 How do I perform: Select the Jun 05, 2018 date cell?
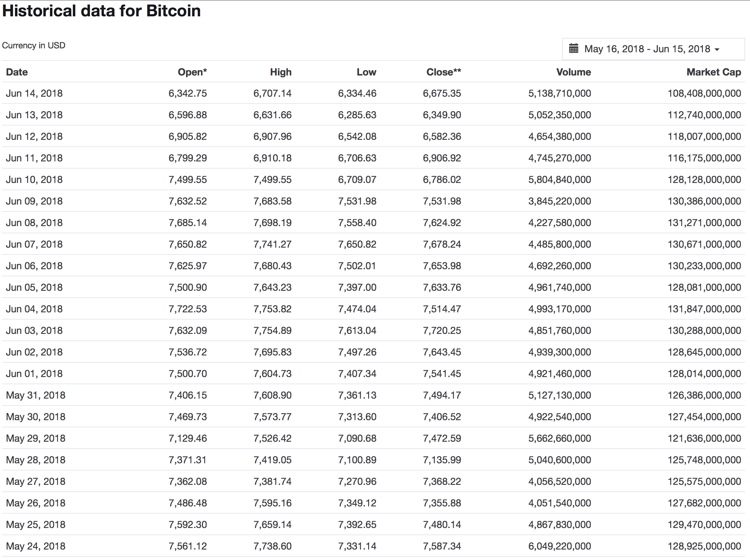[34, 287]
